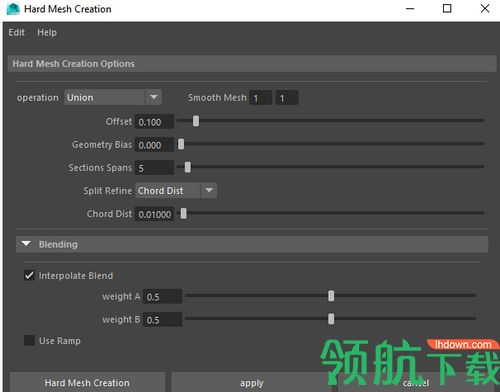
Task: Click the Chord Dist slider handle
Action: 184,213
